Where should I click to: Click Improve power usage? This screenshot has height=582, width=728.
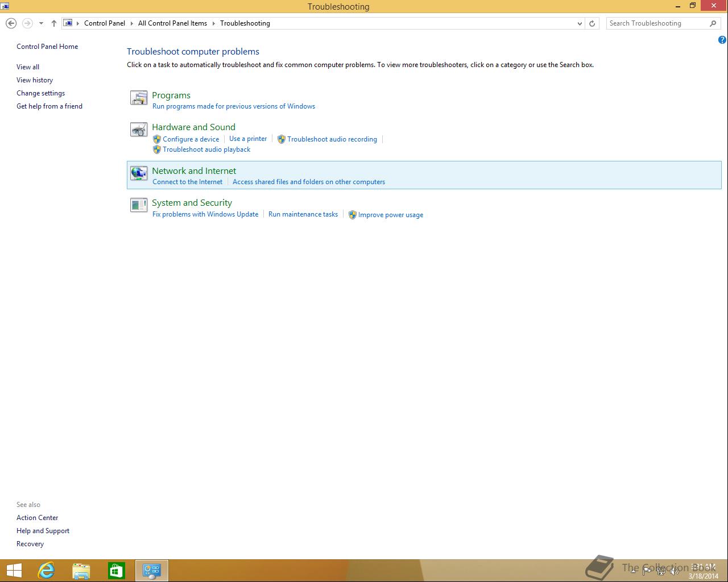tap(391, 215)
